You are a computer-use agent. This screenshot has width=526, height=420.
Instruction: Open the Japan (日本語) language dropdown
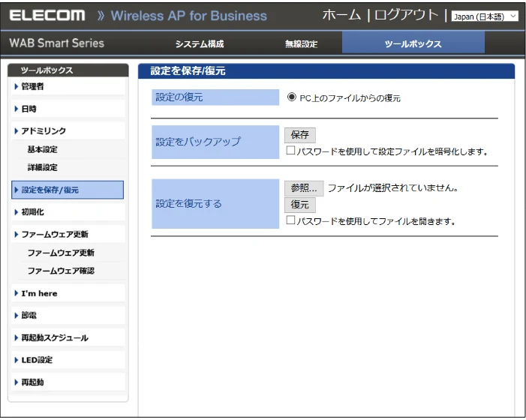pyautogui.click(x=485, y=16)
